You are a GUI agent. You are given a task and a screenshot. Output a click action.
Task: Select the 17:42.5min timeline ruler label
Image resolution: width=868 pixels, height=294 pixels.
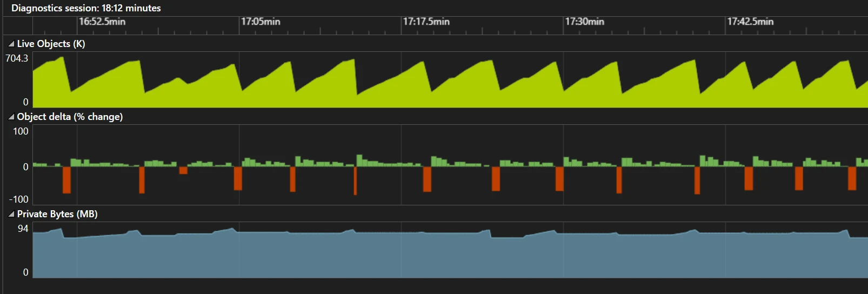(750, 22)
